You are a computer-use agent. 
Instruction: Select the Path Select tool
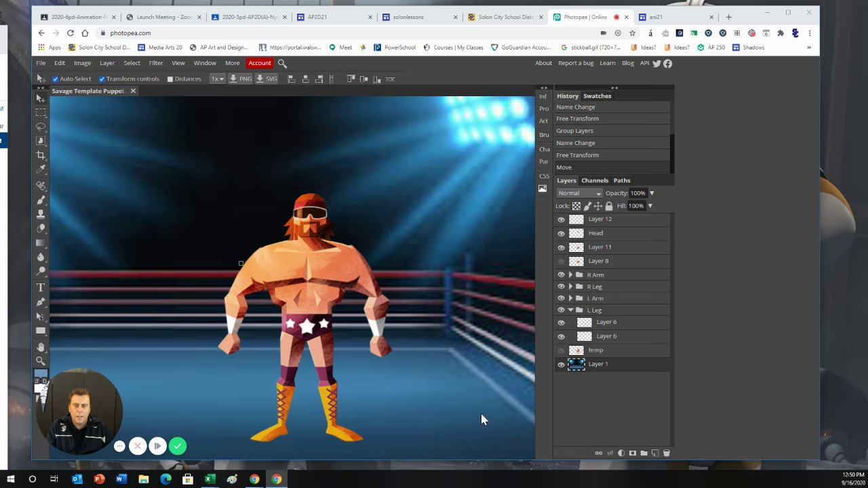point(41,317)
